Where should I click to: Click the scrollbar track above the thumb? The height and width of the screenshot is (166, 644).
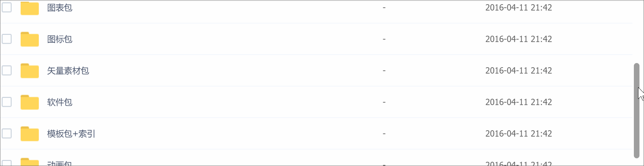pyautogui.click(x=636, y=32)
